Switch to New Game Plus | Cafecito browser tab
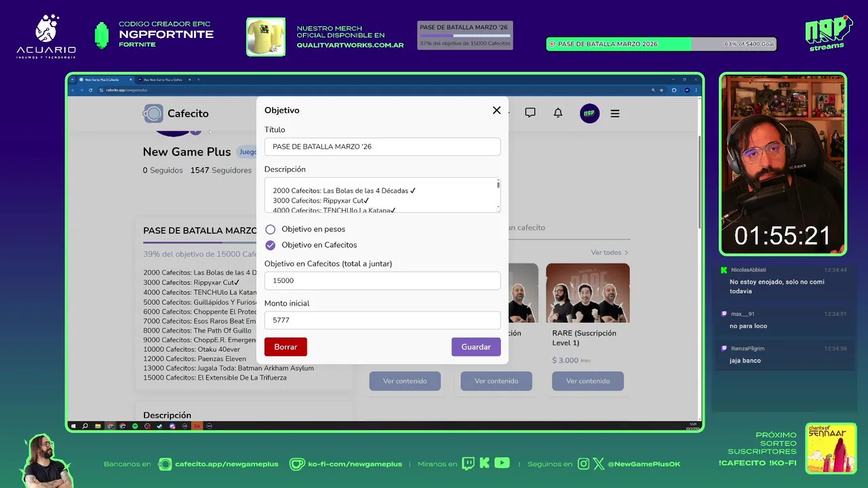 pyautogui.click(x=102, y=79)
